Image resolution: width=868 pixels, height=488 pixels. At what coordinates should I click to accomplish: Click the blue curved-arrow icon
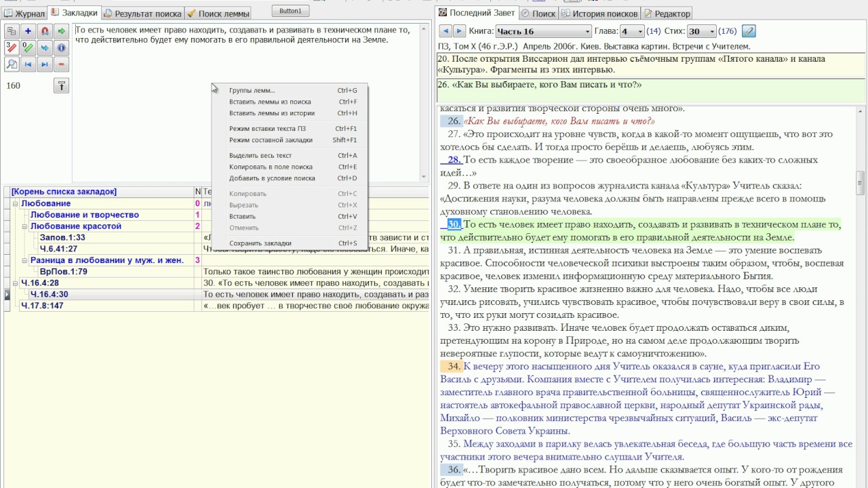pos(45,47)
